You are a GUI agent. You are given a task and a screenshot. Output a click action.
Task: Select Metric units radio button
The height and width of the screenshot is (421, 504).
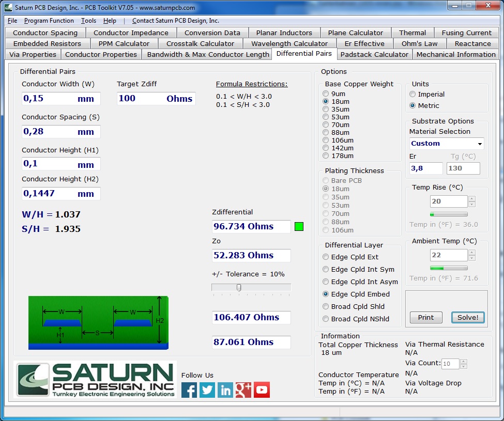[413, 105]
